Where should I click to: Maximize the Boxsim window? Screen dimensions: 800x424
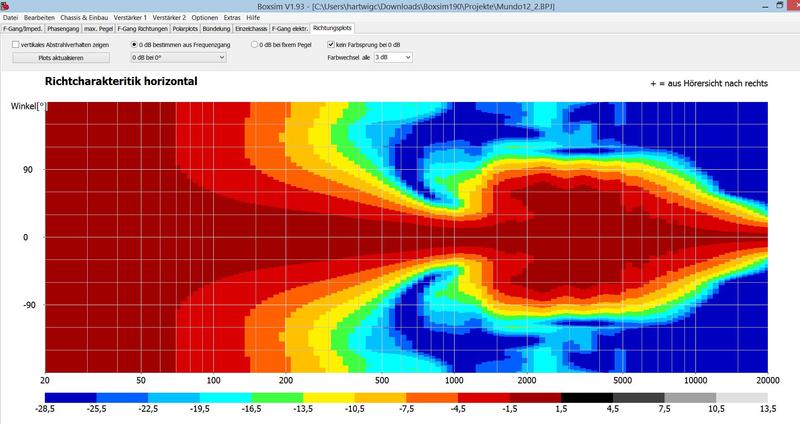(780, 6)
